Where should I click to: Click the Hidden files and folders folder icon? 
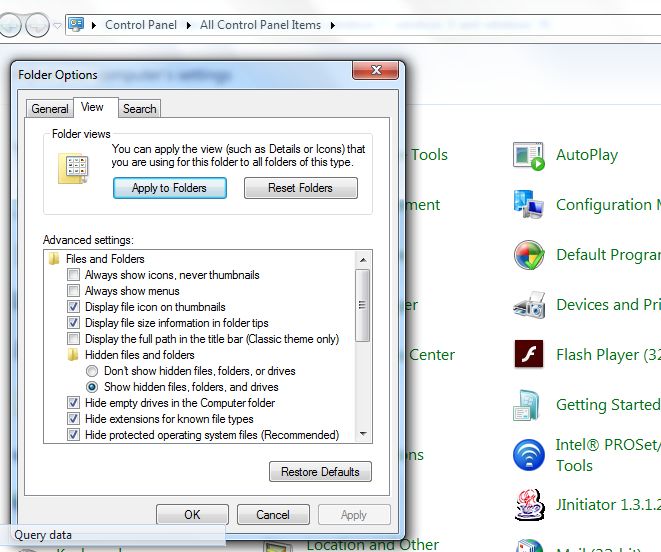point(73,355)
